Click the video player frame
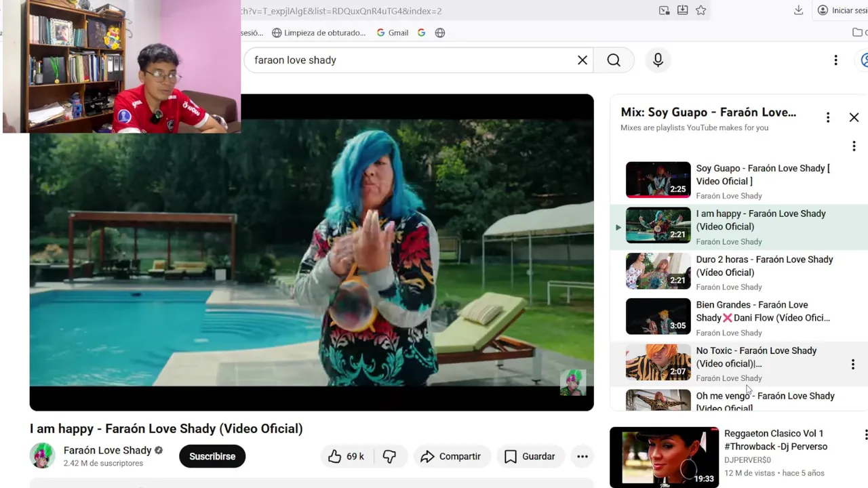This screenshot has width=868, height=488. pyautogui.click(x=311, y=252)
